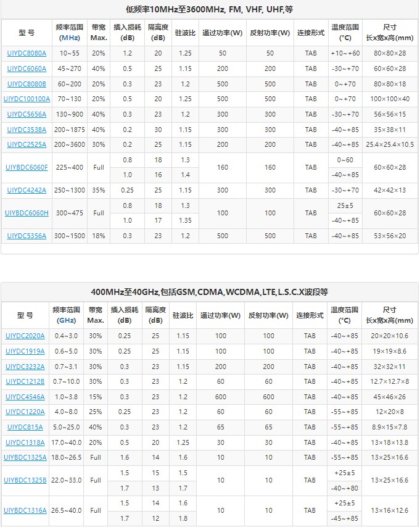420x527 pixels.
Task: Click frequency range cell '200~3600'
Action: (x=69, y=144)
